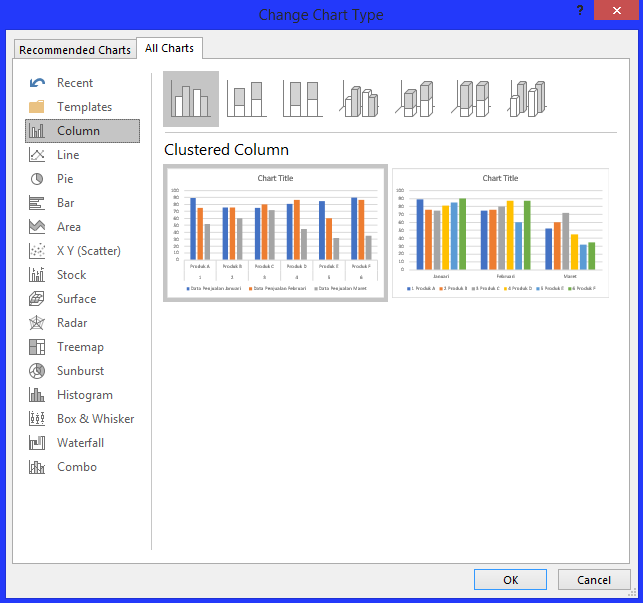Select the Clustered Column subtype icon
The image size is (643, 603).
click(x=191, y=99)
